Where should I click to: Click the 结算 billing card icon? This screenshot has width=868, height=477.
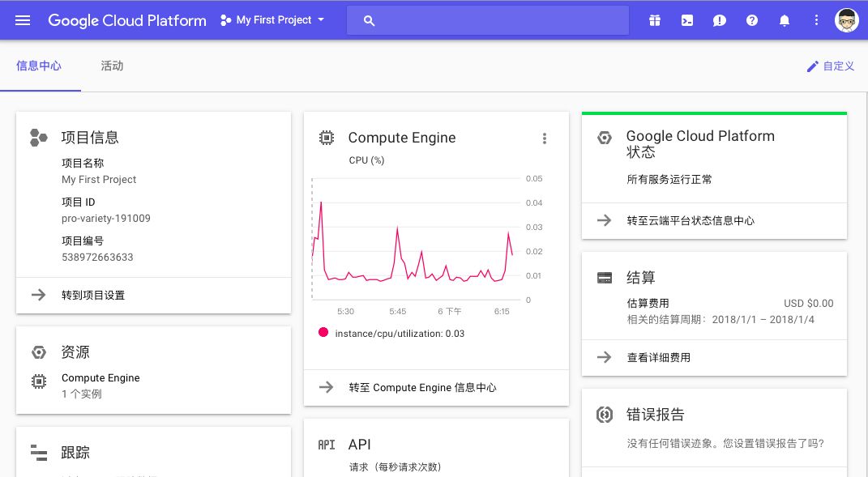[604, 278]
